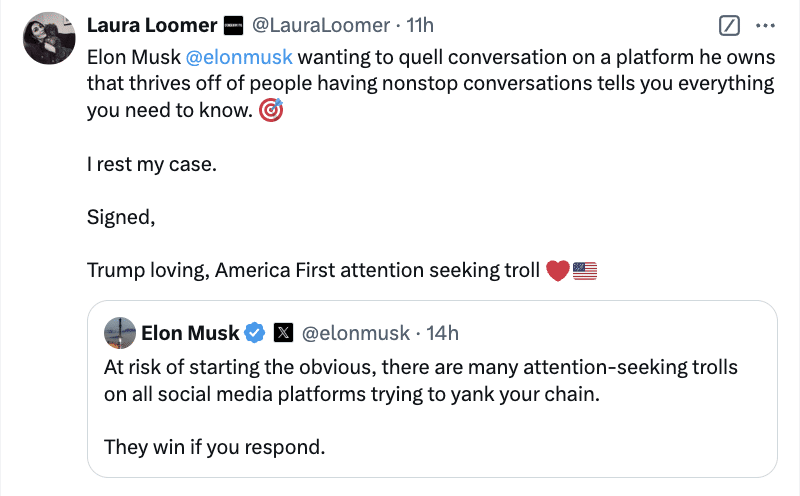Open quoted post via "They win if you respond."
Image resolution: width=800 pixels, height=496 pixels.
[x=214, y=447]
